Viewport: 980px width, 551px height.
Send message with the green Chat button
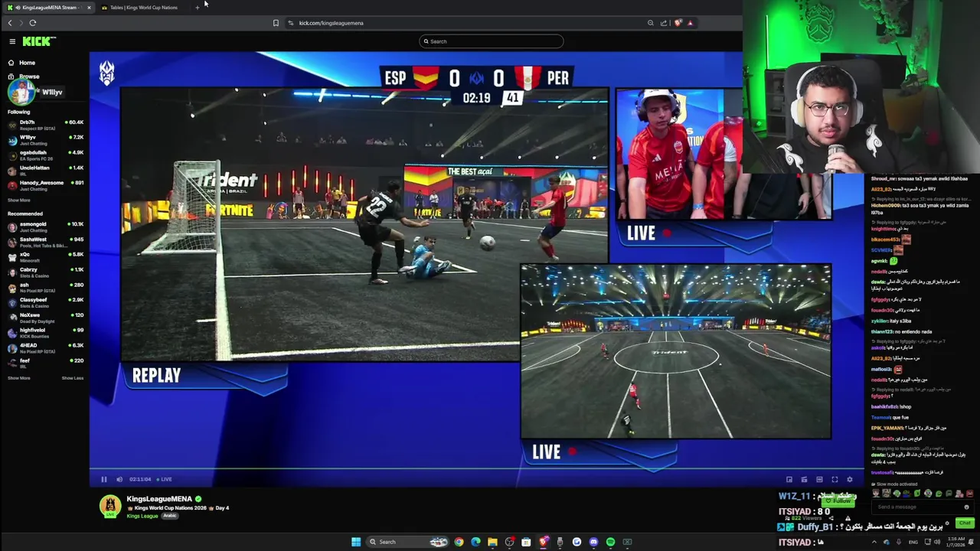tap(965, 523)
